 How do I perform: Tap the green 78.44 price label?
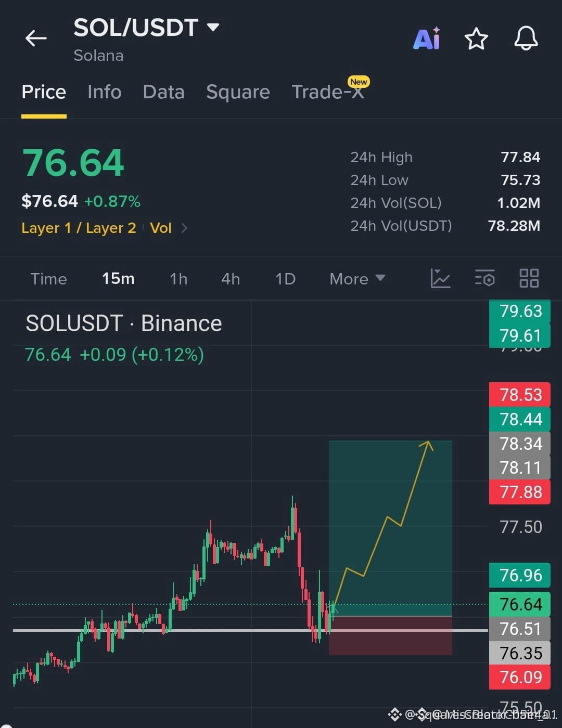[520, 419]
